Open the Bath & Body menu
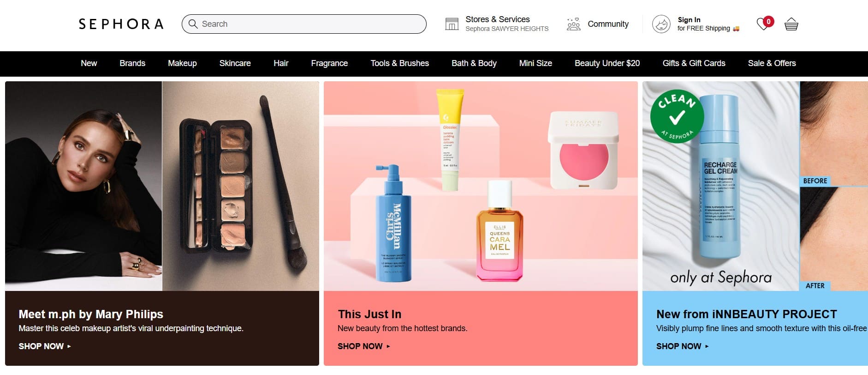The image size is (868, 375). 474,63
